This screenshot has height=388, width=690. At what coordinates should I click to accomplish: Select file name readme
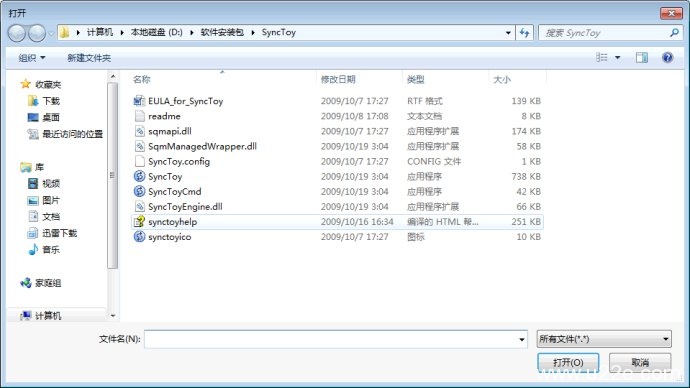164,116
